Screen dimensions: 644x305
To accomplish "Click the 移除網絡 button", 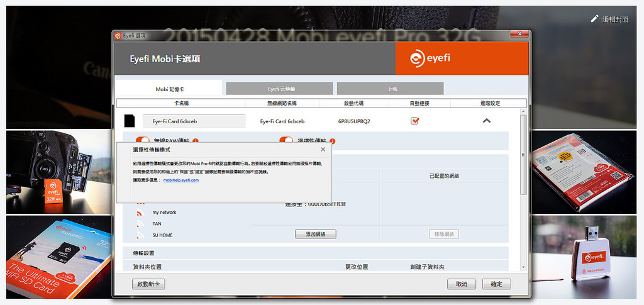I will point(444,234).
